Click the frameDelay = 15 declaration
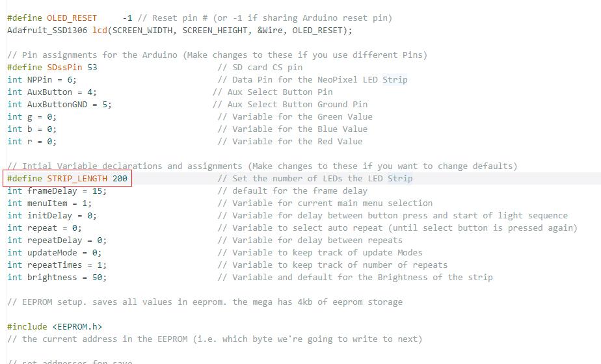This screenshot has width=601, height=364. click(57, 191)
